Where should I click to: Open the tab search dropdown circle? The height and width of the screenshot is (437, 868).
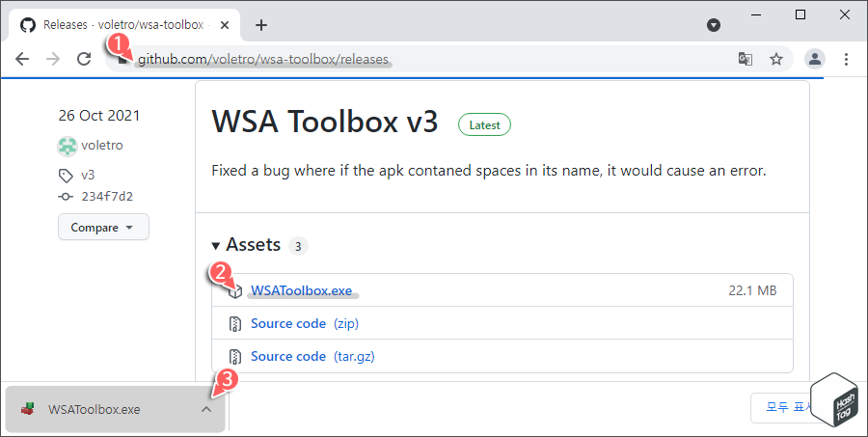coord(714,25)
